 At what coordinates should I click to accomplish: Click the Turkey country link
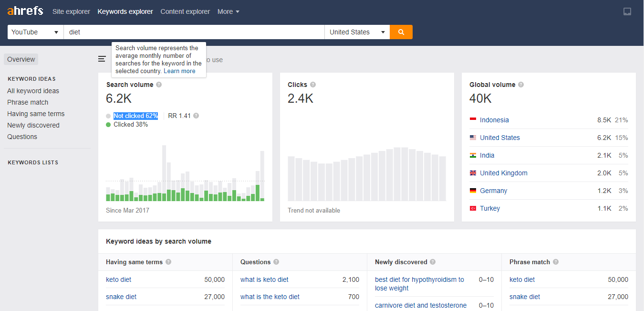(x=490, y=208)
